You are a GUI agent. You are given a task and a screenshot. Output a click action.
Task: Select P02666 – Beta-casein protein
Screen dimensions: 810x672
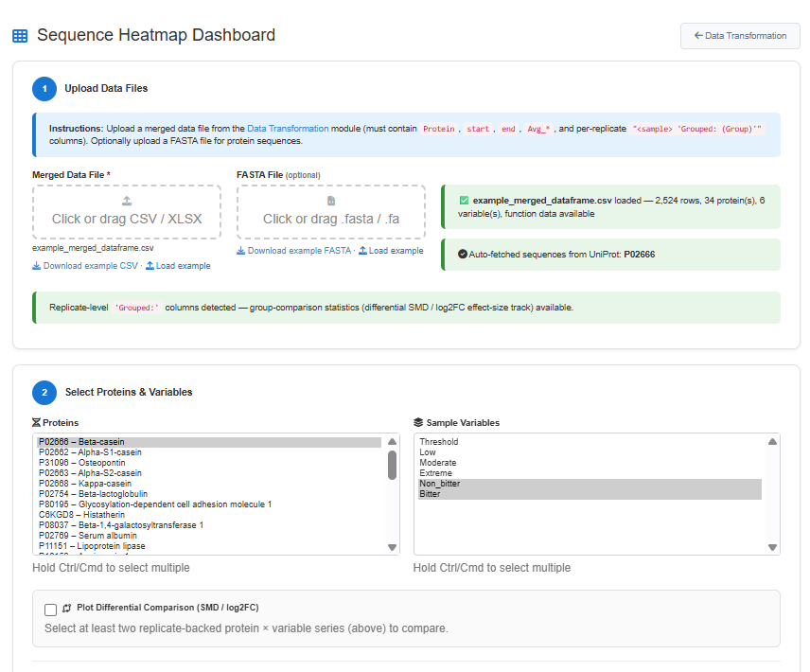pyautogui.click(x=209, y=442)
